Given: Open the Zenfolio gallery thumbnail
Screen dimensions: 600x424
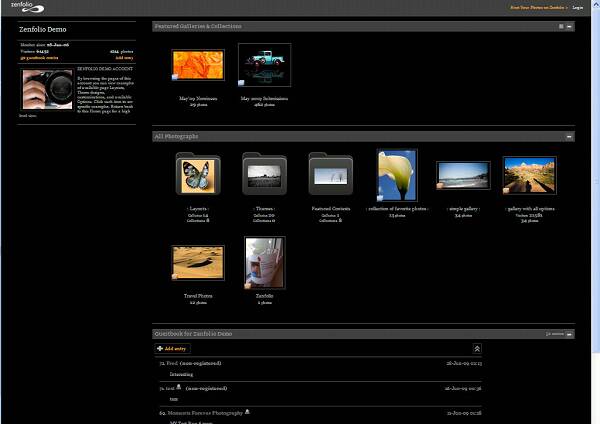Looking at the screenshot, I should [264, 263].
